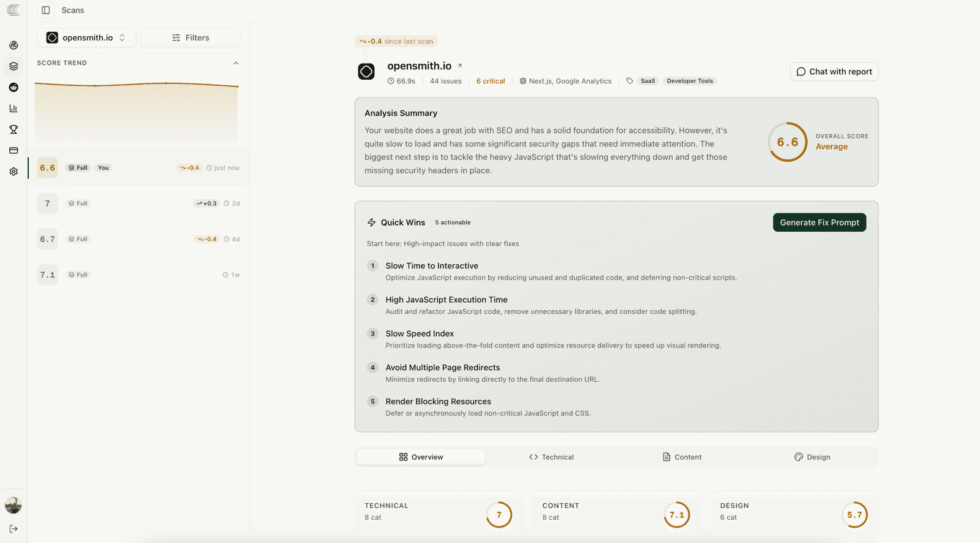
Task: Open High JavaScript Execution Time quick win
Action: 616,305
